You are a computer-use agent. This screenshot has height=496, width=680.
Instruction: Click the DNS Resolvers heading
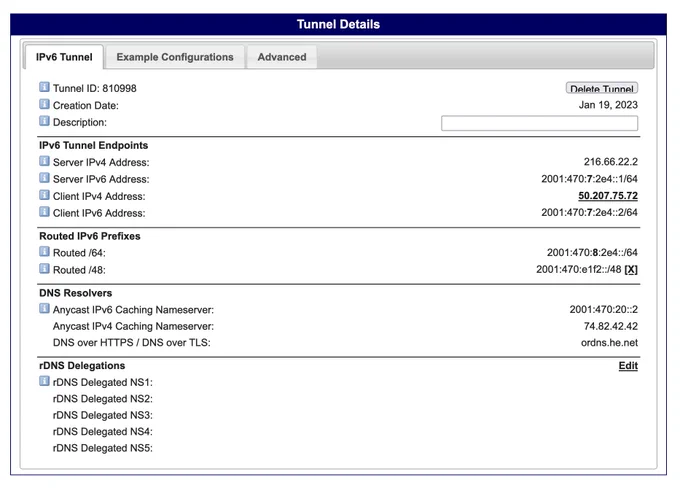click(x=75, y=293)
